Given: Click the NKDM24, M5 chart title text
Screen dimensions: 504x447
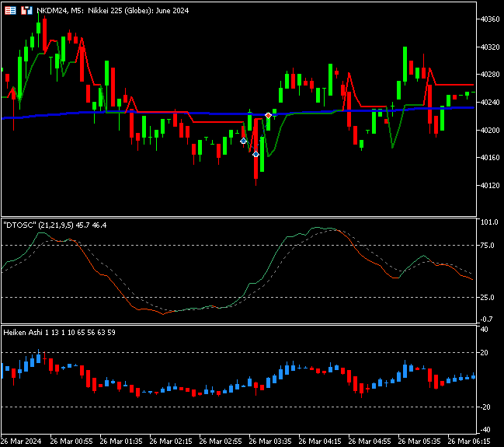Looking at the screenshot, I should [x=113, y=11].
